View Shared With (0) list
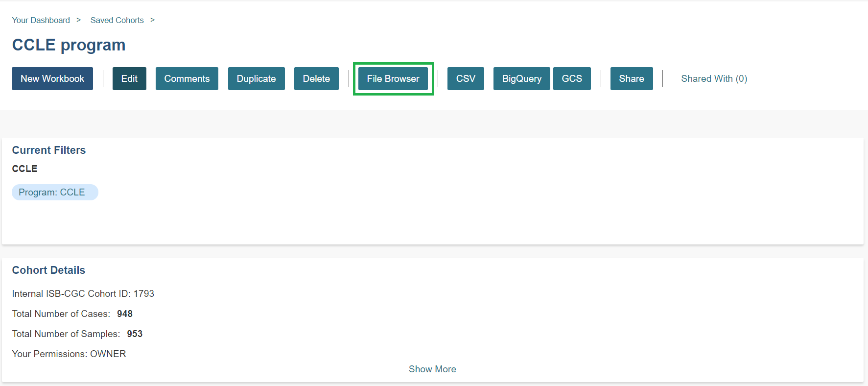868x386 pixels. coord(714,78)
